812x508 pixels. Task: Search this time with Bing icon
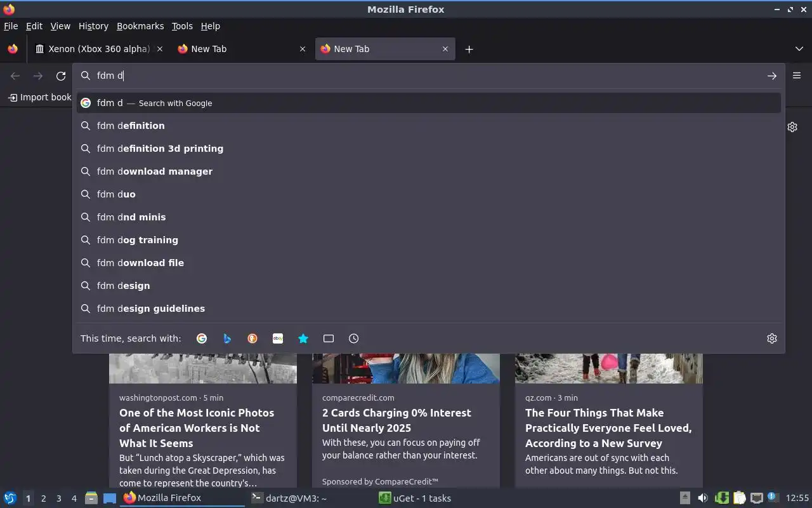(227, 338)
